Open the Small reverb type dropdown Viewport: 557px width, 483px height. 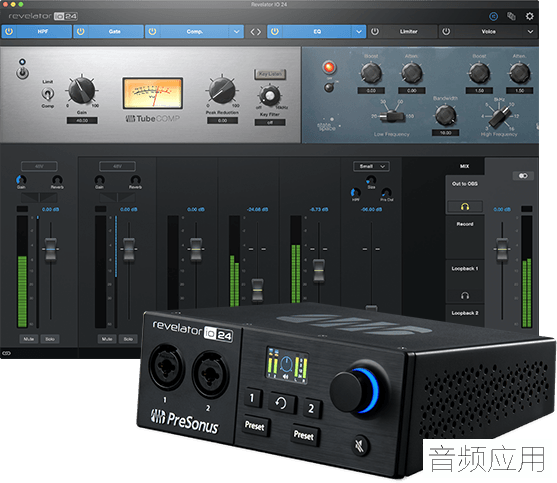(x=372, y=166)
